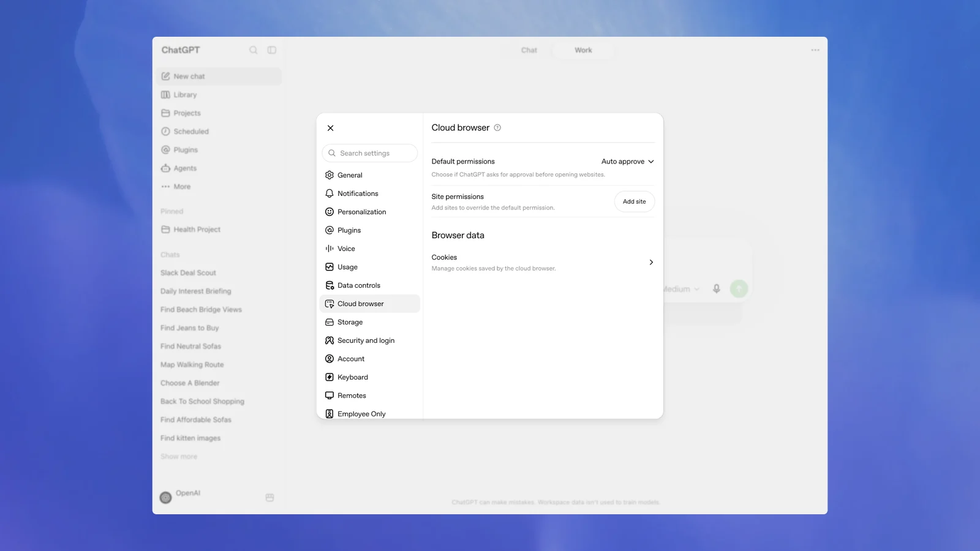Open Security and login settings

point(369,340)
